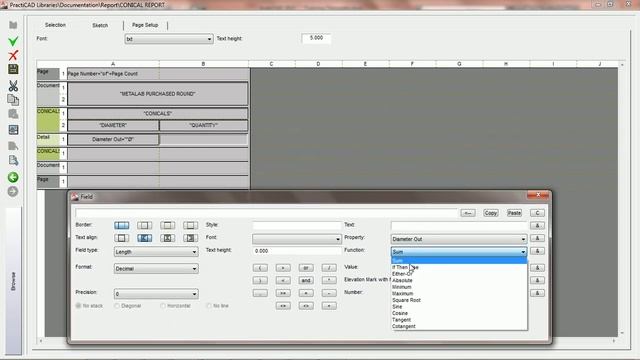Open the Property Diameter Out dropdown
The width and height of the screenshot is (640, 360).
pos(459,239)
